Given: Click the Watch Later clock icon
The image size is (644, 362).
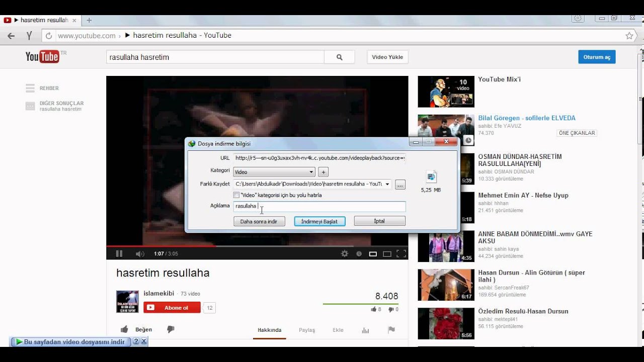Looking at the screenshot, I should click(x=359, y=254).
